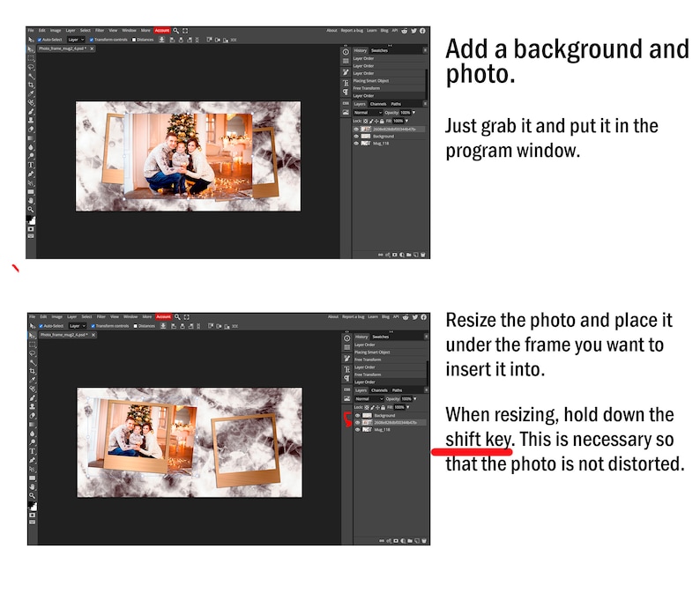Image resolution: width=700 pixels, height=593 pixels.
Task: Toggle Auto-Select checkbox in the upper screenshot
Action: (40, 40)
